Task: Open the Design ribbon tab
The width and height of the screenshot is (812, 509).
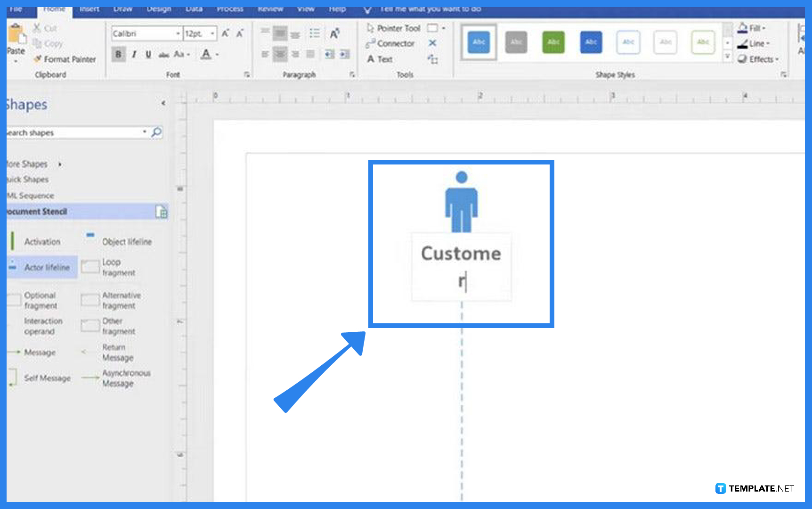Action: click(x=159, y=8)
